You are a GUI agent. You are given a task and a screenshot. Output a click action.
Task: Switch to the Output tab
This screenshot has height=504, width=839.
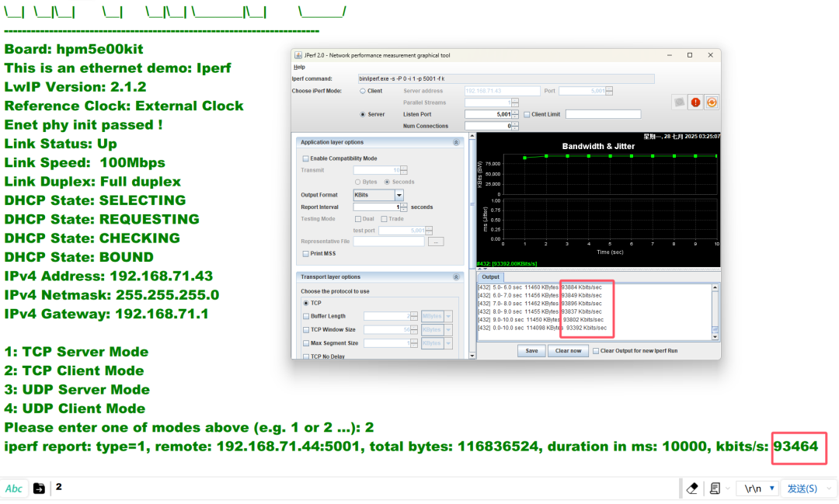pos(490,276)
